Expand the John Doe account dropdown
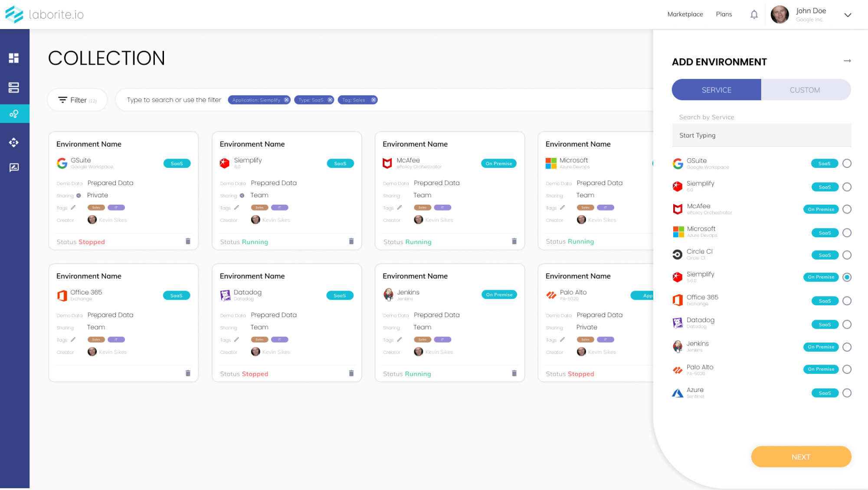The height and width of the screenshot is (490, 868). (x=848, y=15)
